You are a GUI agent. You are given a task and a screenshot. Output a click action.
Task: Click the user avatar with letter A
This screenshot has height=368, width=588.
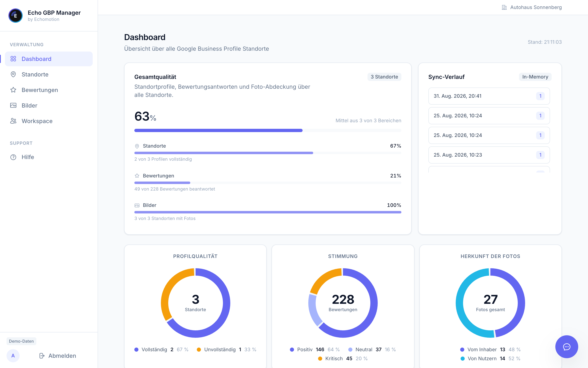click(13, 356)
